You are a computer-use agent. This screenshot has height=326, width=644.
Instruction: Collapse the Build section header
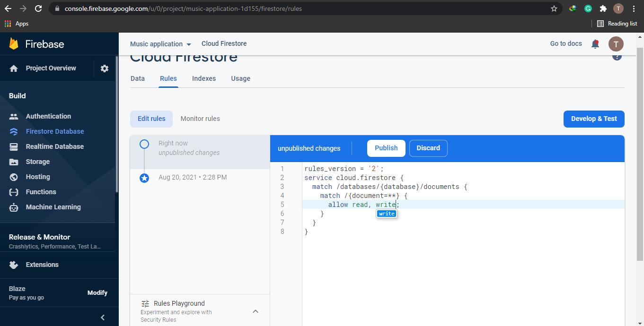(18, 96)
